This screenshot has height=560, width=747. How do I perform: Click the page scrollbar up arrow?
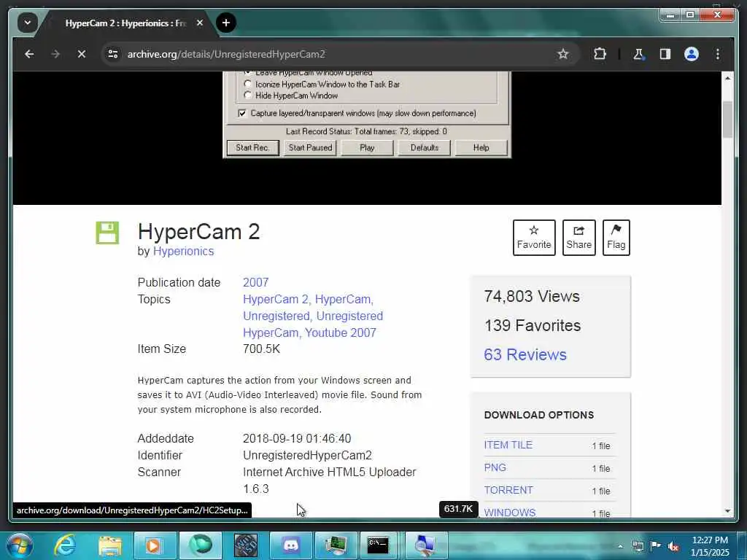click(x=727, y=77)
